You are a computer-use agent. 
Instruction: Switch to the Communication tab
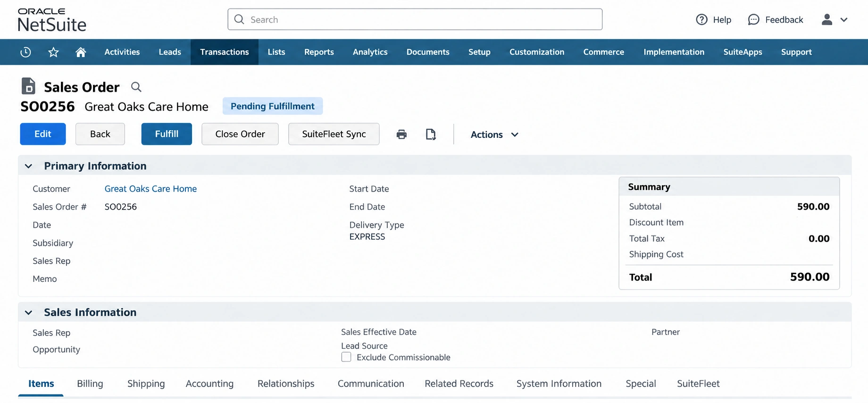(x=371, y=384)
